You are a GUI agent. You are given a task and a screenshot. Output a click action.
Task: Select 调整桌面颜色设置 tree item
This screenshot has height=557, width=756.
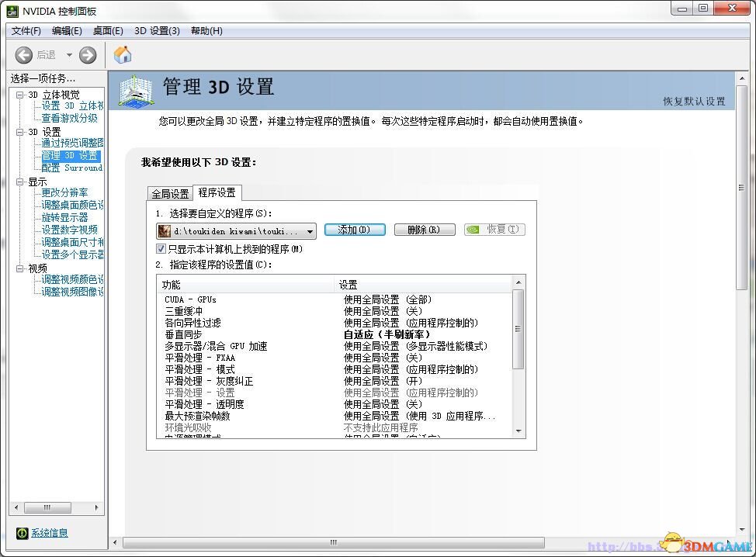point(72,206)
